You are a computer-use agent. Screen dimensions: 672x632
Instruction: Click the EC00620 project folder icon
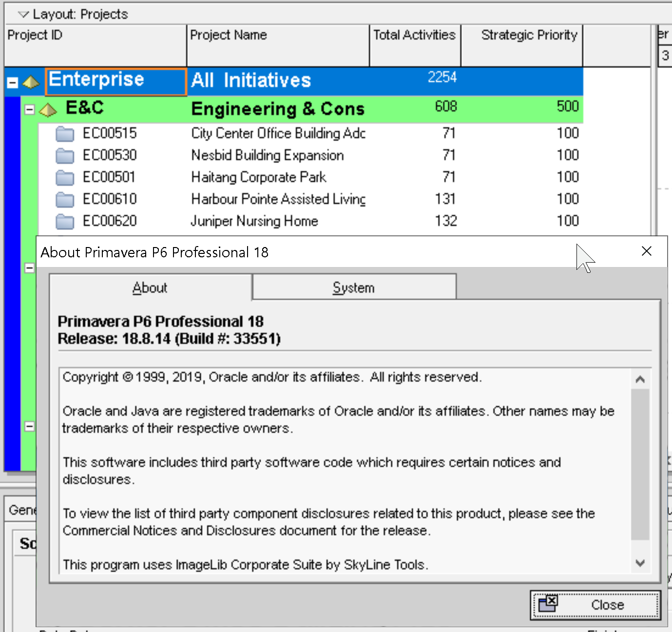pos(65,221)
